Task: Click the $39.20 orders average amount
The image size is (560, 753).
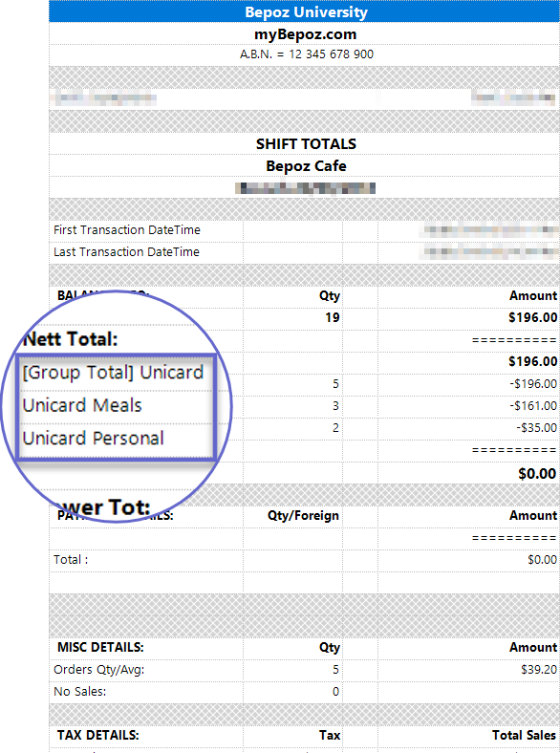Action: [539, 670]
